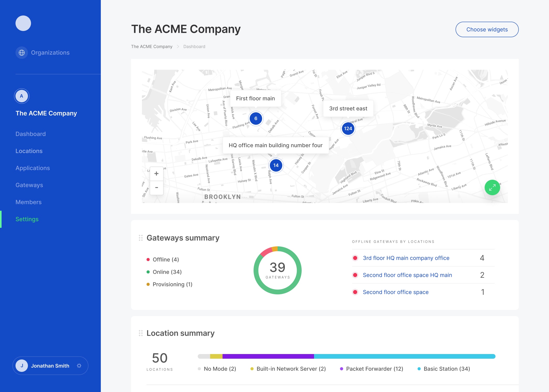Open 3rd floor HQ main company office link
The width and height of the screenshot is (549, 392).
(406, 258)
